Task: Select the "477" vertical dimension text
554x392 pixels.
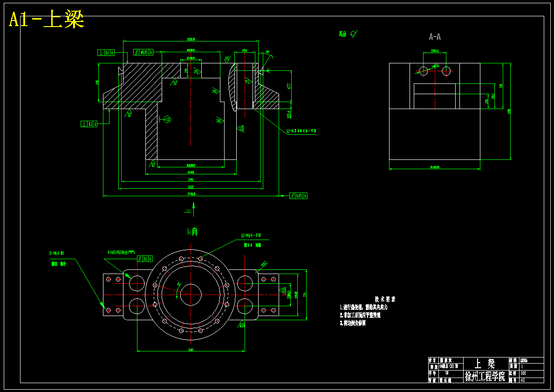Action: click(x=289, y=86)
